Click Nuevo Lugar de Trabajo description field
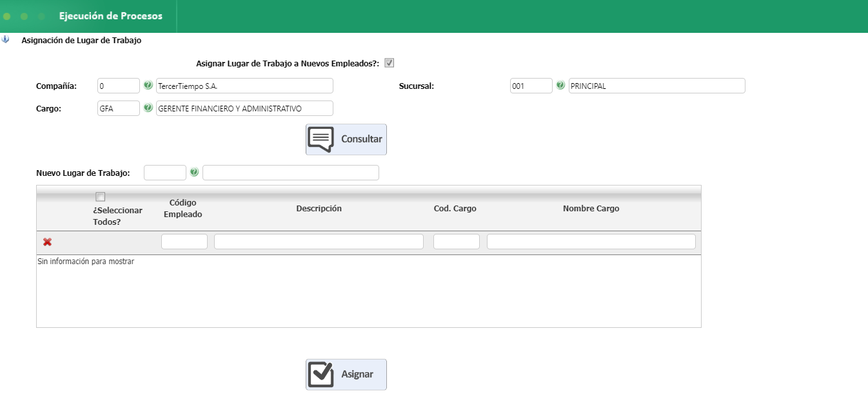The image size is (868, 411). click(x=291, y=173)
